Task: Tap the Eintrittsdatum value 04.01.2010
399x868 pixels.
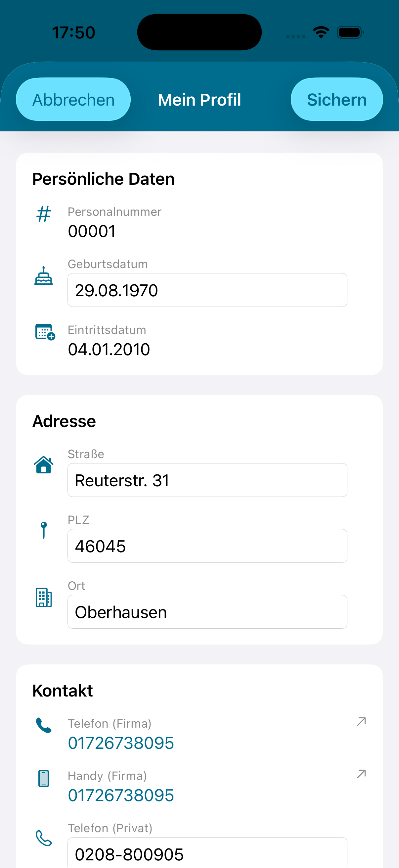Action: click(x=109, y=350)
